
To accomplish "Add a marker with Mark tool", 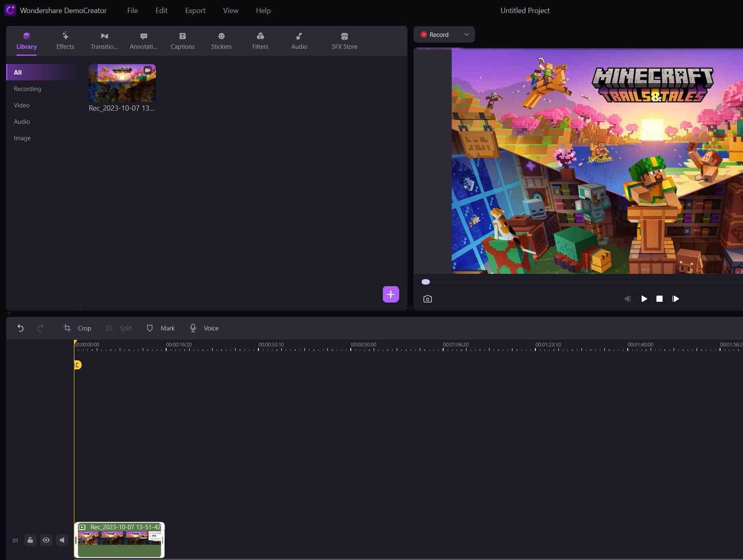I will click(x=161, y=328).
